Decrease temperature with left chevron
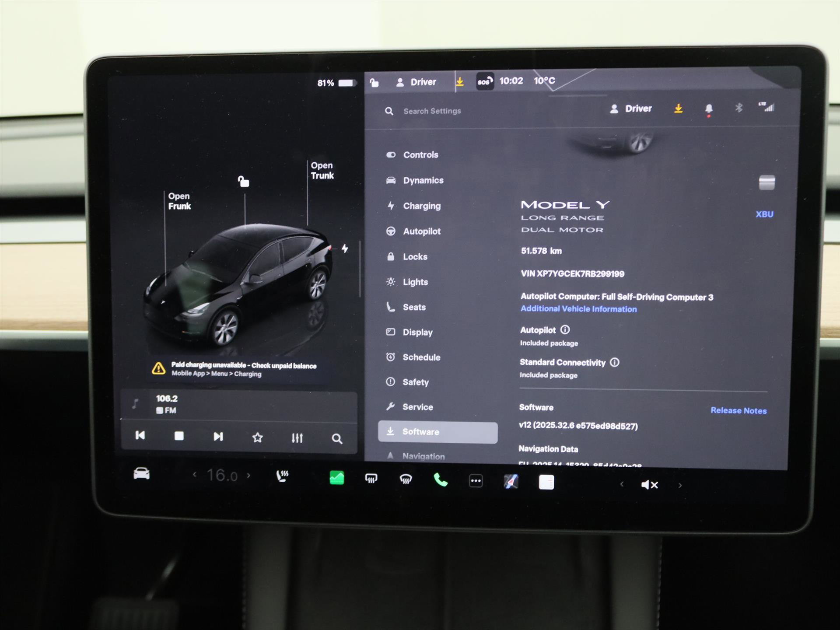This screenshot has height=630, width=840. click(195, 475)
